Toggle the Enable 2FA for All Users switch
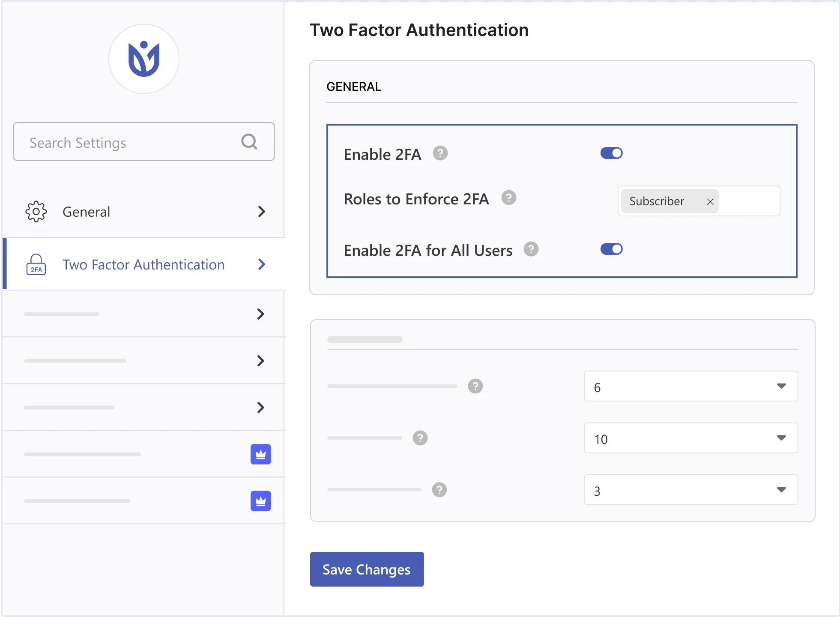Viewport: 840px width, 617px height. pyautogui.click(x=611, y=249)
